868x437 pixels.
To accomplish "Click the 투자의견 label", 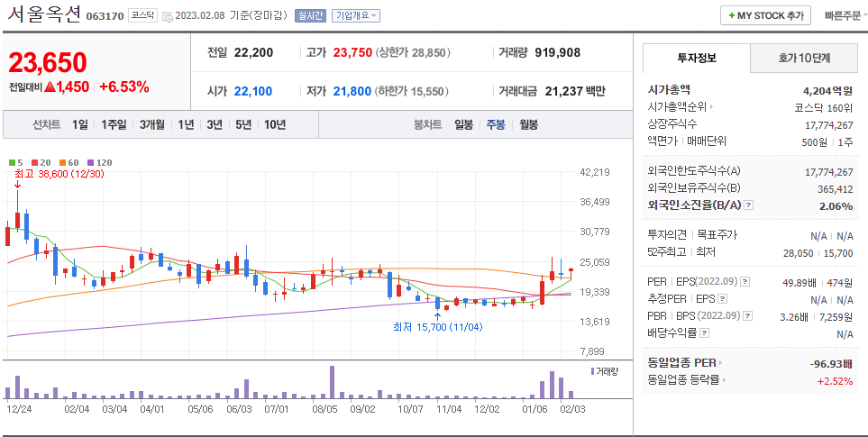I will click(667, 234).
